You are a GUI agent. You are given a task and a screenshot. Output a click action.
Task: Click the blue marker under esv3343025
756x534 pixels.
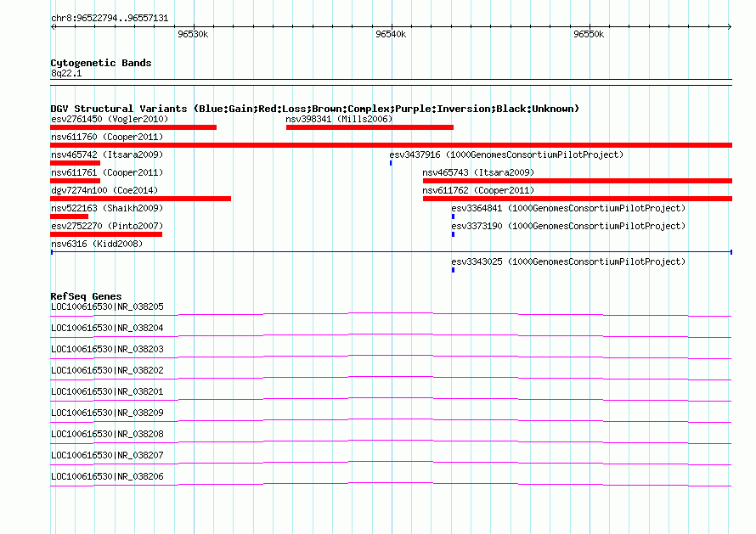454,270
